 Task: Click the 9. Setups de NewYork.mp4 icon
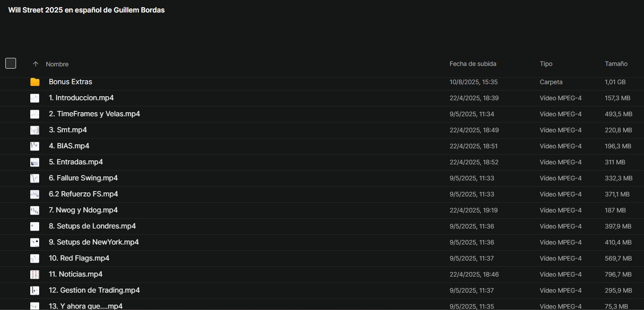point(35,242)
